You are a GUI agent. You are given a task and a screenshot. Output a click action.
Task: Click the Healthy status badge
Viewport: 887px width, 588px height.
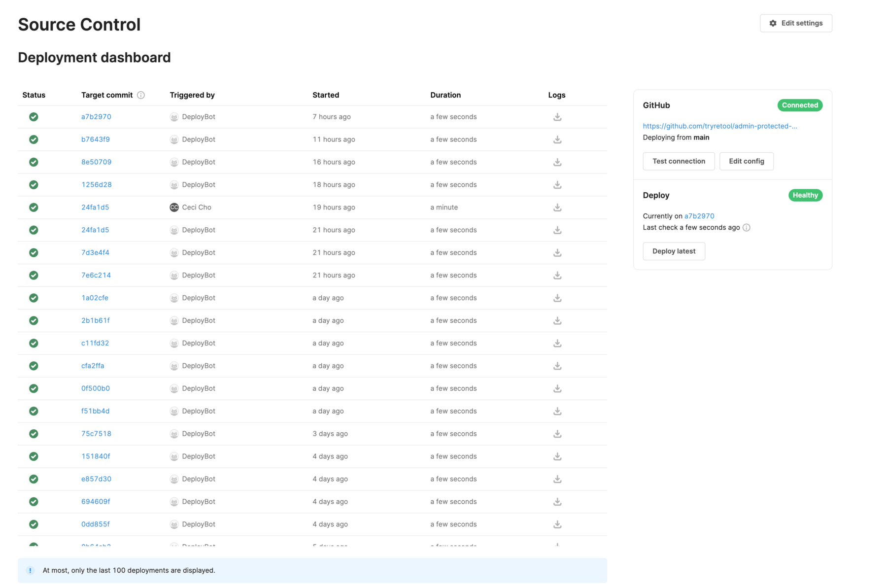(805, 196)
